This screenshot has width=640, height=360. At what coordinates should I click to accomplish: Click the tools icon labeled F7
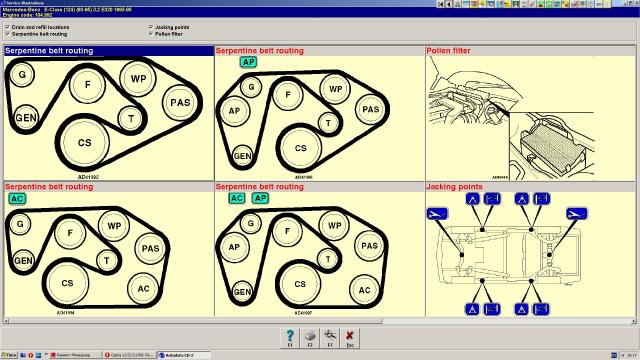[x=330, y=338]
